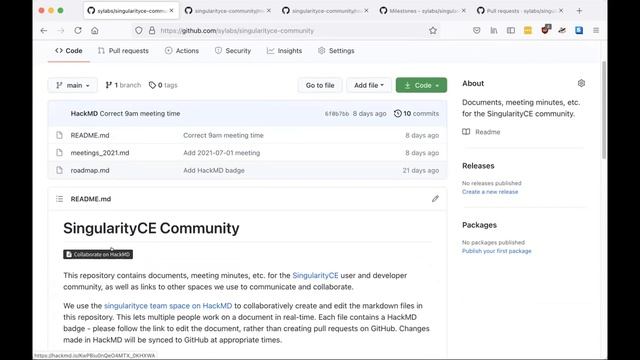Click the padlock site security icon
Screen dimensions: 640x360
(152, 31)
